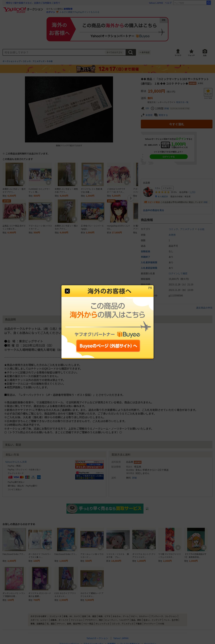
Task: Open the shipping methods list link
Action: [182, 102]
